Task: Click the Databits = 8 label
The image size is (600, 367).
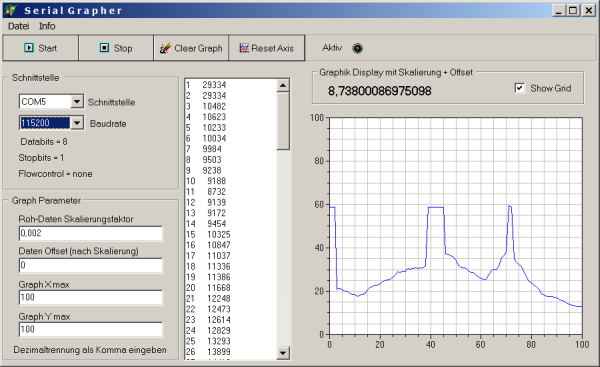Action: pos(44,142)
